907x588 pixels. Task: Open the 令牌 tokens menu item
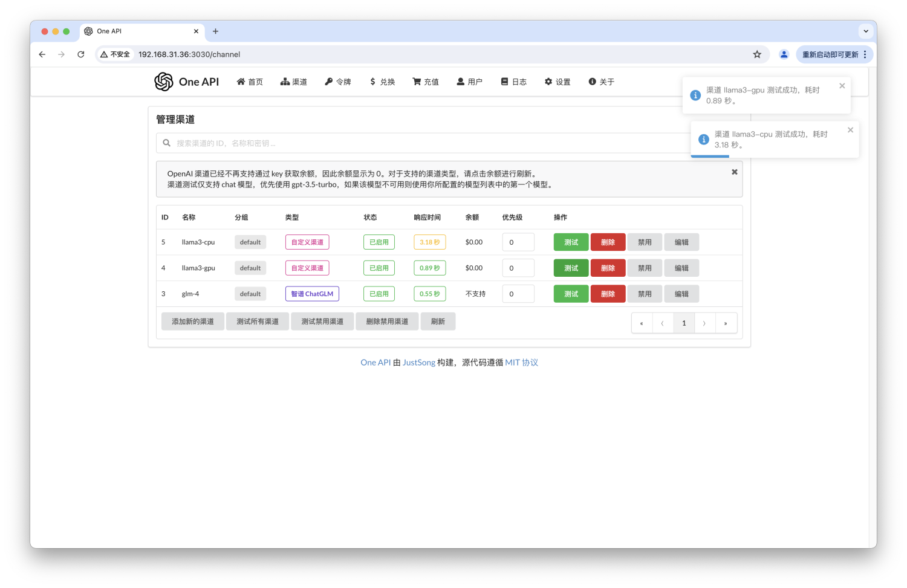338,82
